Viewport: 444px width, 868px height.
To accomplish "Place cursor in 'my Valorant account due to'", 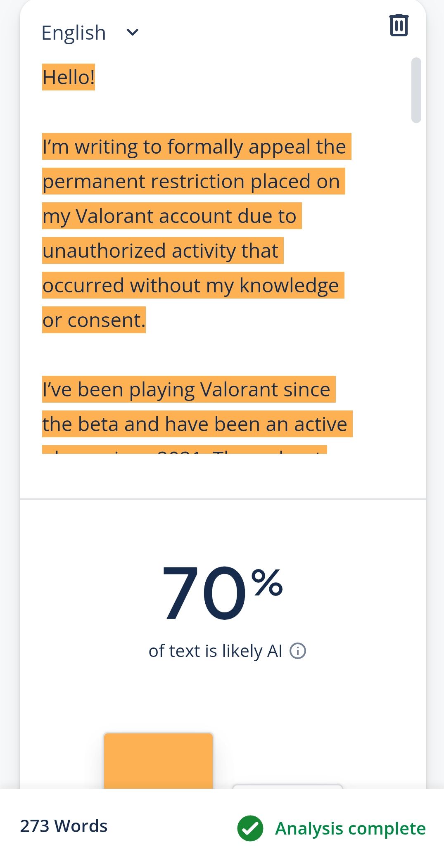I will click(x=170, y=216).
